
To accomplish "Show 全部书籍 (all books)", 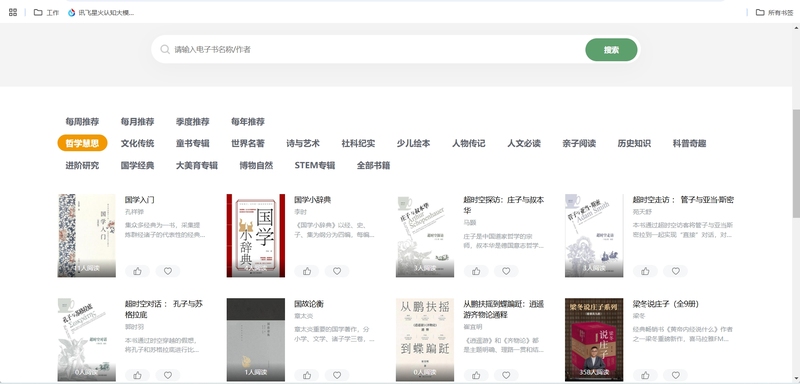I will tap(373, 165).
